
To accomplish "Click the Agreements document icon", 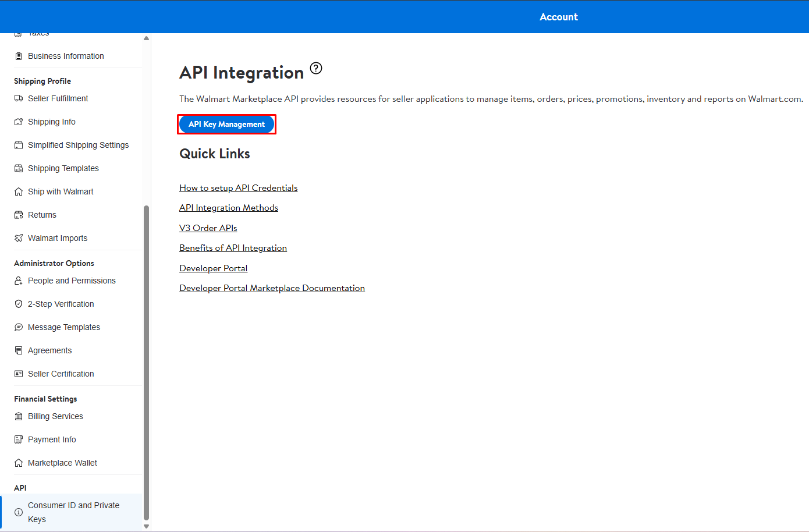I will coord(19,350).
